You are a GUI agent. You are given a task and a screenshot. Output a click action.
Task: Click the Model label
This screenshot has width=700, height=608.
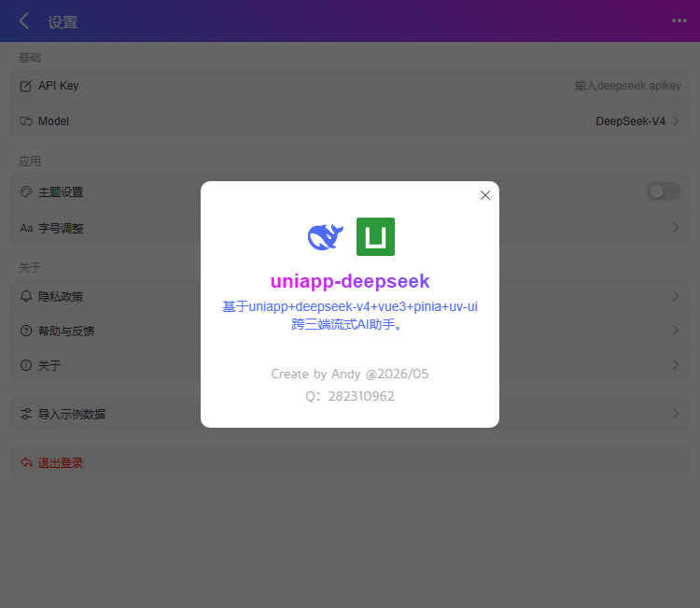[53, 121]
